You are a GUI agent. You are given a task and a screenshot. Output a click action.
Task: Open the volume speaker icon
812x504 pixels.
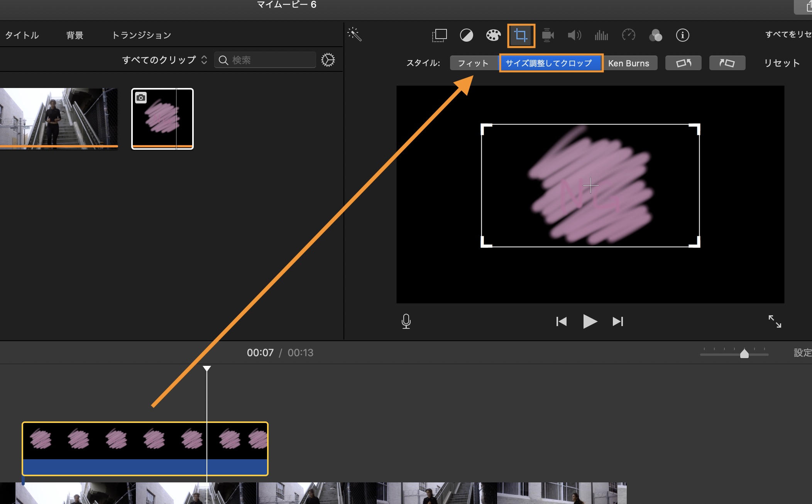pyautogui.click(x=574, y=36)
